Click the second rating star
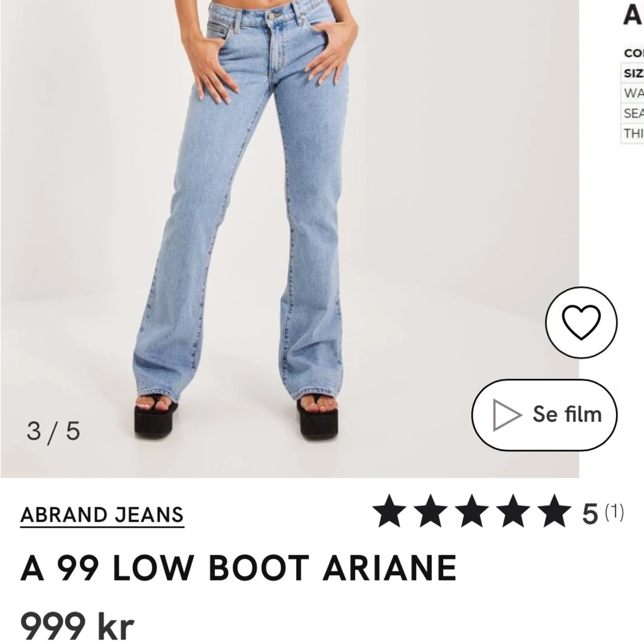Viewport: 644px width, 644px height. click(430, 511)
